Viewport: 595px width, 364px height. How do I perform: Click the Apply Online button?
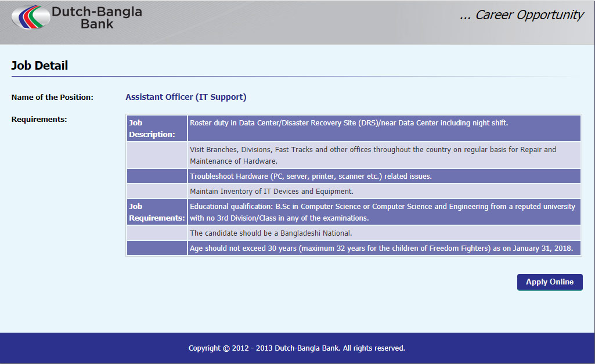point(550,282)
